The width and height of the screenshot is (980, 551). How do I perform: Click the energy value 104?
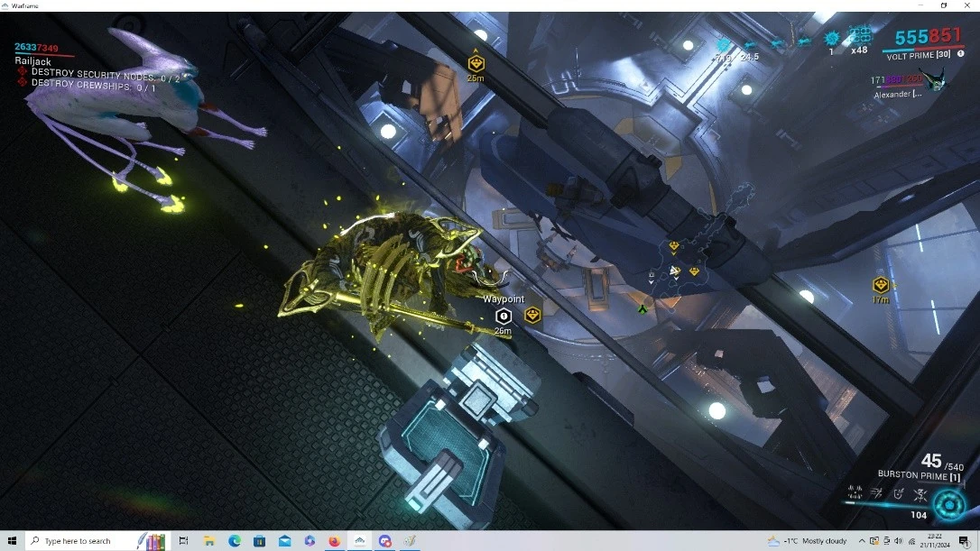tap(918, 515)
